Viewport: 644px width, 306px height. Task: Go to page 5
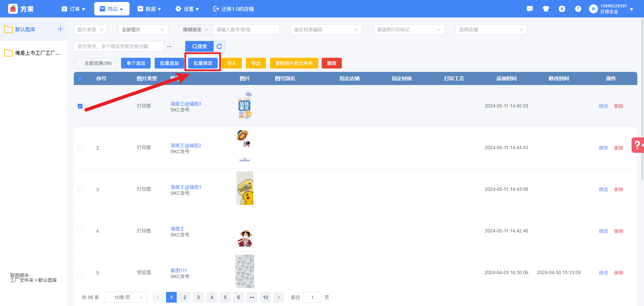(x=225, y=297)
